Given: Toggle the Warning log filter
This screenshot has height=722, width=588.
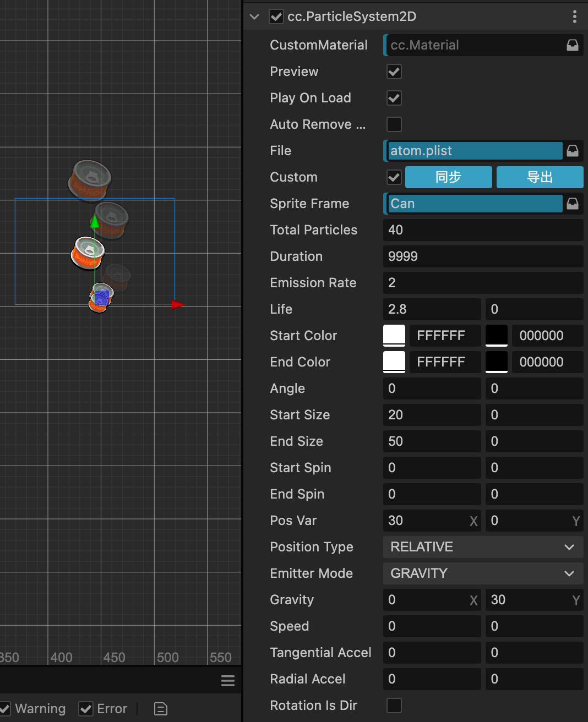Looking at the screenshot, I should (x=4, y=709).
